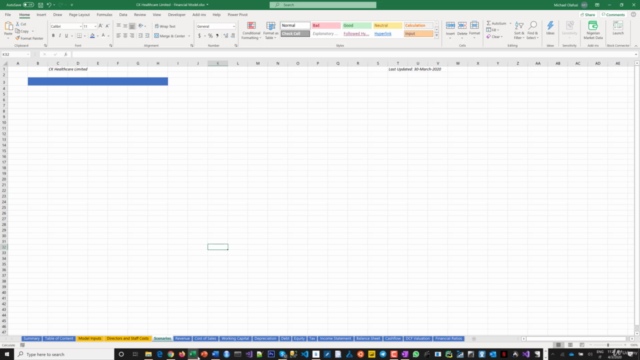Apply the Good cell style
The height and width of the screenshot is (360, 640).
tap(357, 25)
